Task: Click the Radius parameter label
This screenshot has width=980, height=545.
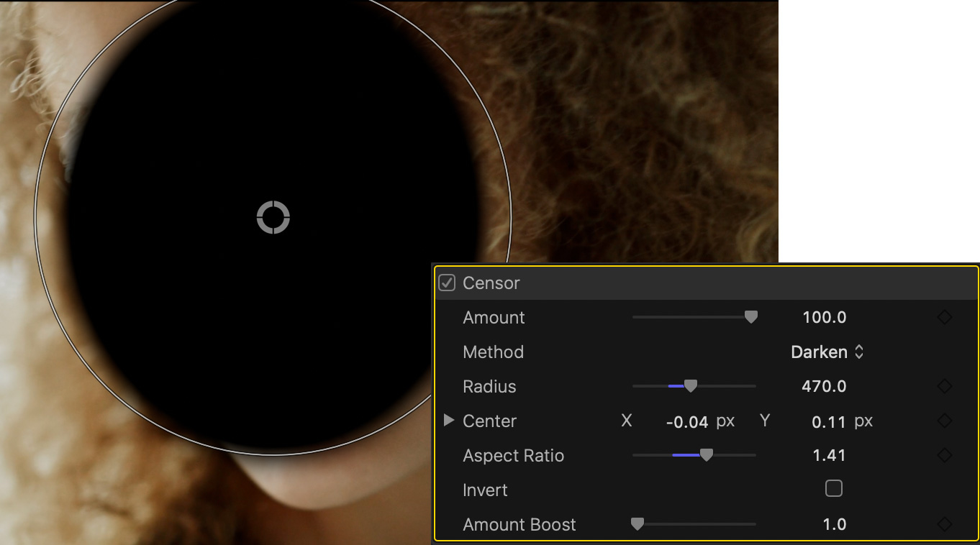Action: tap(490, 386)
